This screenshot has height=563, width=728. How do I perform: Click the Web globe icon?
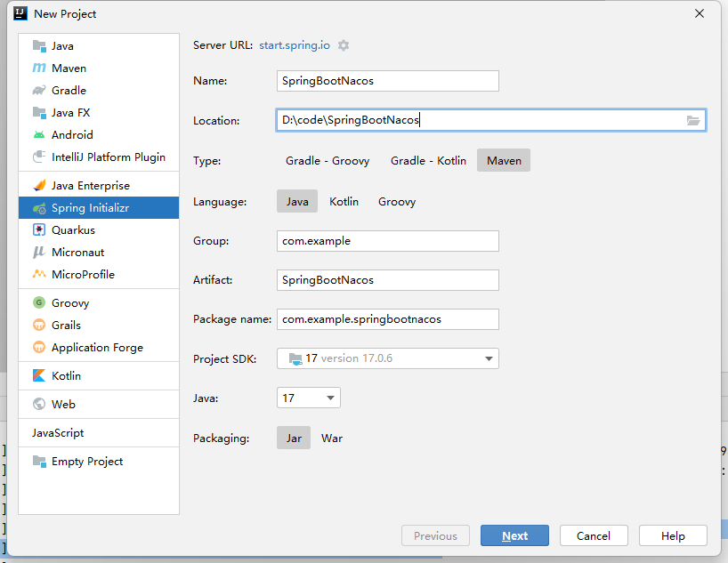[x=39, y=405]
